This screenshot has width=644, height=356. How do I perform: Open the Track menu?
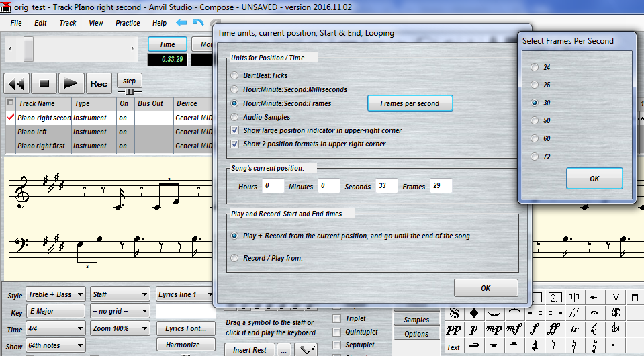coord(68,23)
